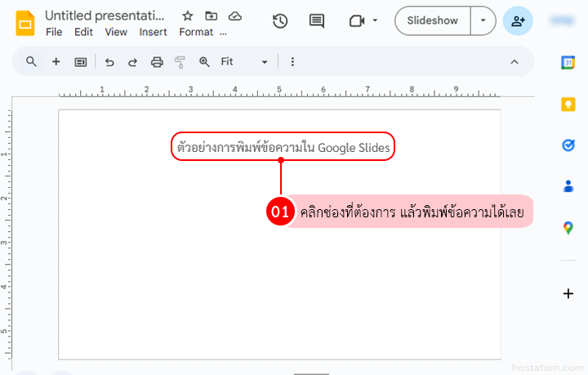Start a video call camera icon
The image size is (588, 375).
pyautogui.click(x=357, y=21)
